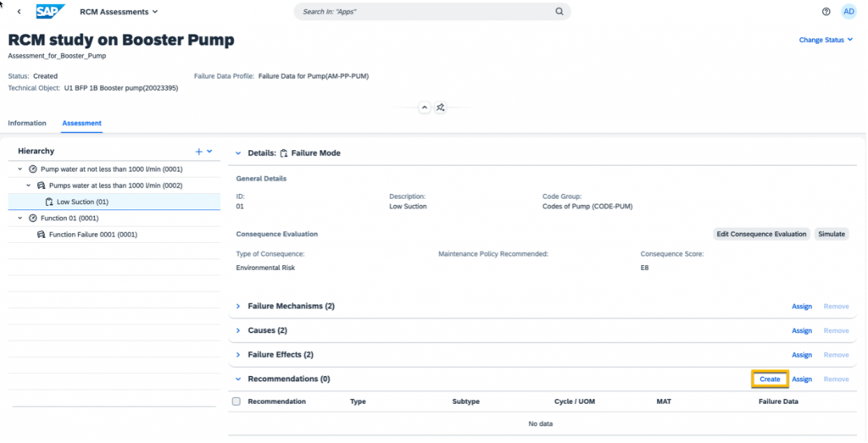Collapse the Details Failure Mode section
The width and height of the screenshot is (868, 443).
pos(238,153)
